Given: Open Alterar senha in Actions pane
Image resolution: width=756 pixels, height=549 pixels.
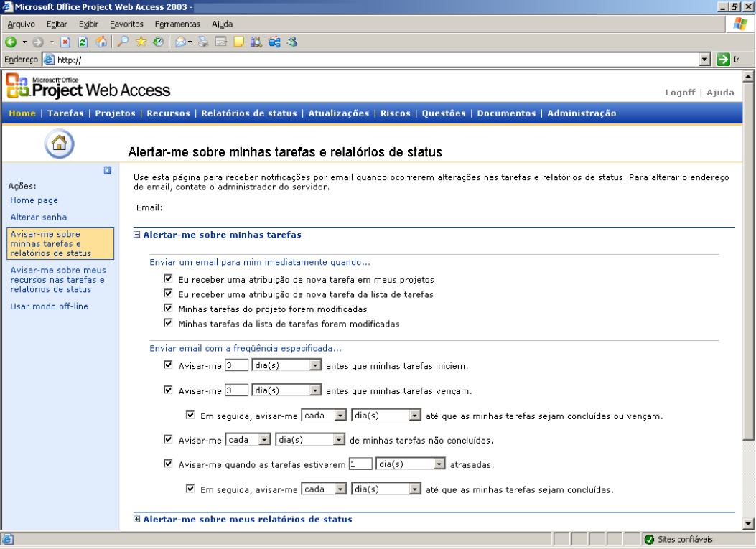Looking at the screenshot, I should 39,217.
